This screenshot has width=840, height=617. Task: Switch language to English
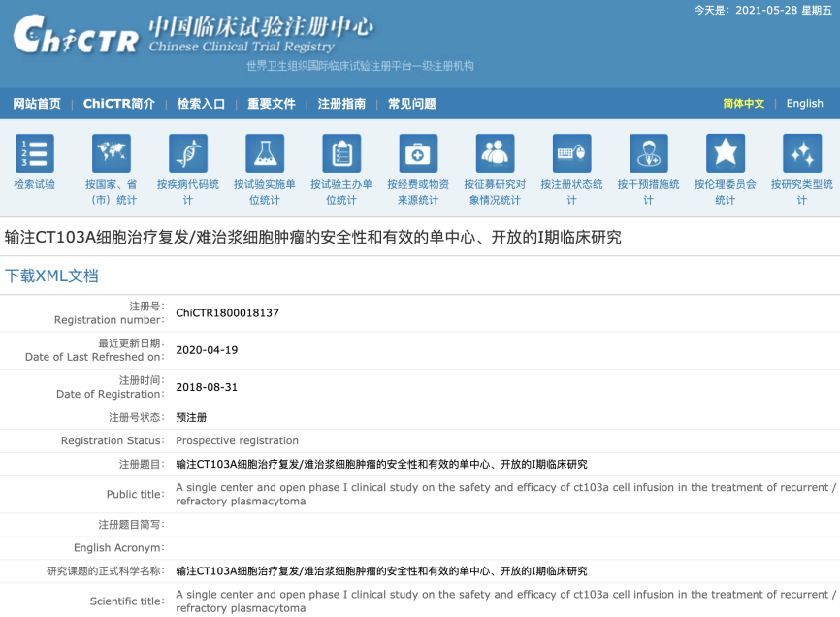805,104
